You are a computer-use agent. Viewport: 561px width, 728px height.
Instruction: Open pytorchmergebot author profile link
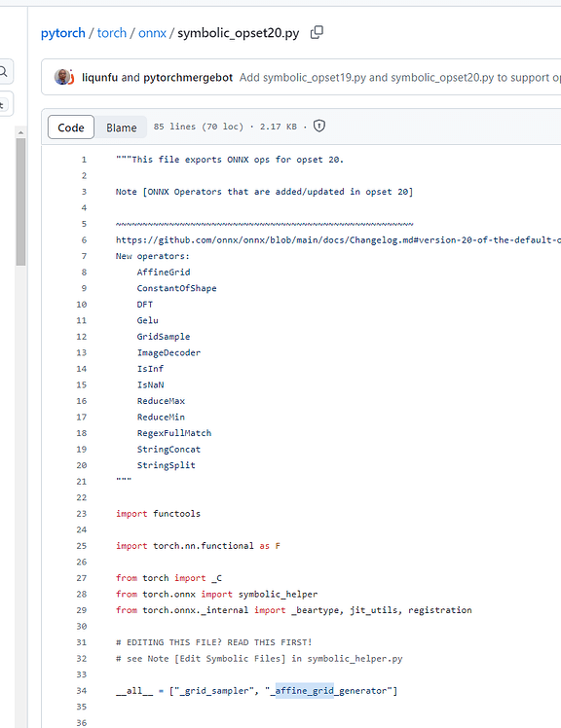[188, 78]
